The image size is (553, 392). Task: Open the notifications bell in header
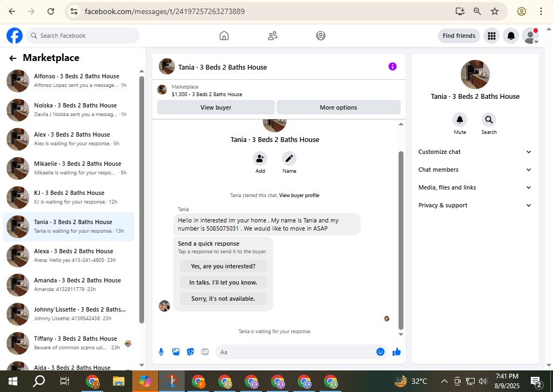pos(511,36)
